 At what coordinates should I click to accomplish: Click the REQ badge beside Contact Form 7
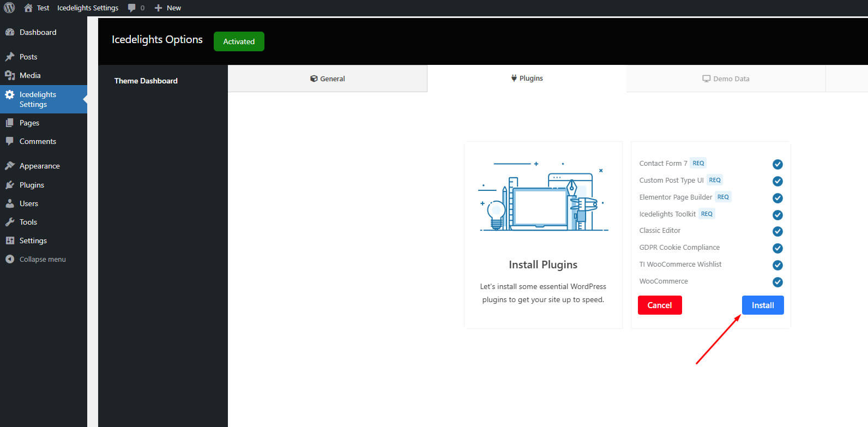[698, 163]
